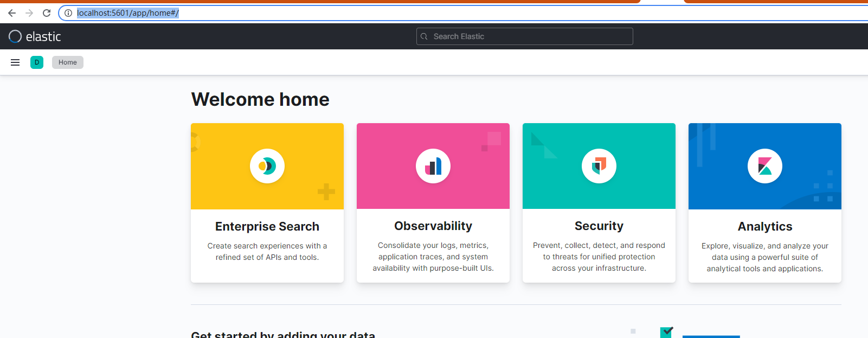This screenshot has height=338, width=868.
Task: Click 'Create search experiences with a' description text
Action: click(x=267, y=246)
